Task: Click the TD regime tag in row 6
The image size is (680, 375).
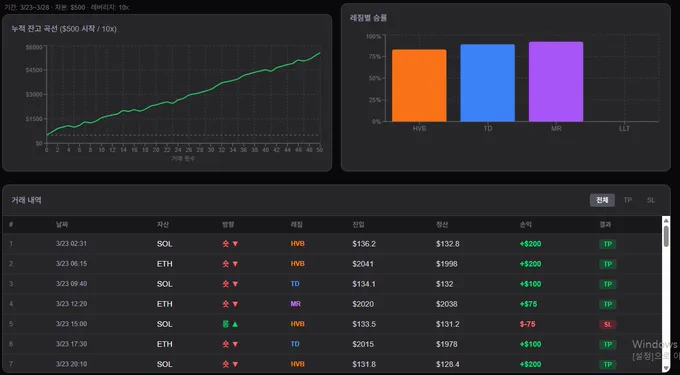Action: pos(295,344)
